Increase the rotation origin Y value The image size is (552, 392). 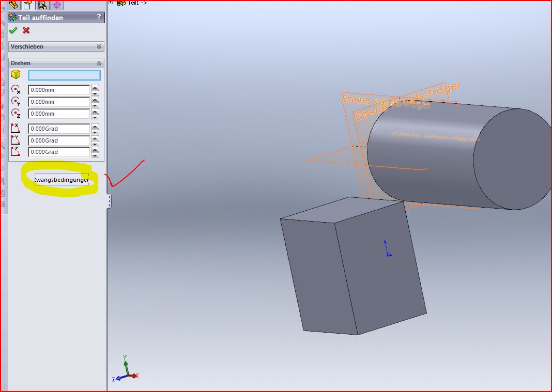[95, 99]
